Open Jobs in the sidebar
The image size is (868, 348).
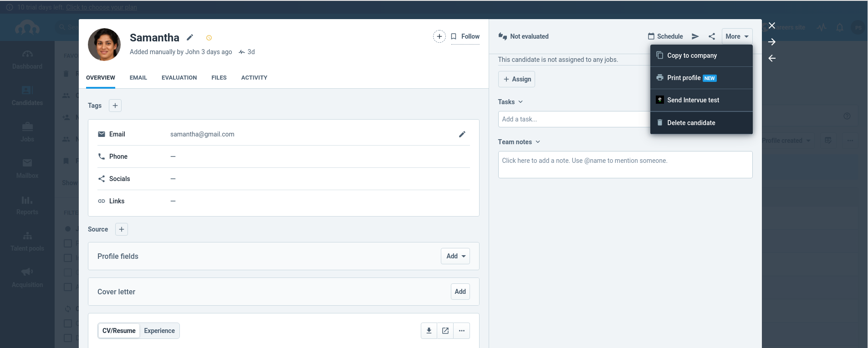[27, 132]
